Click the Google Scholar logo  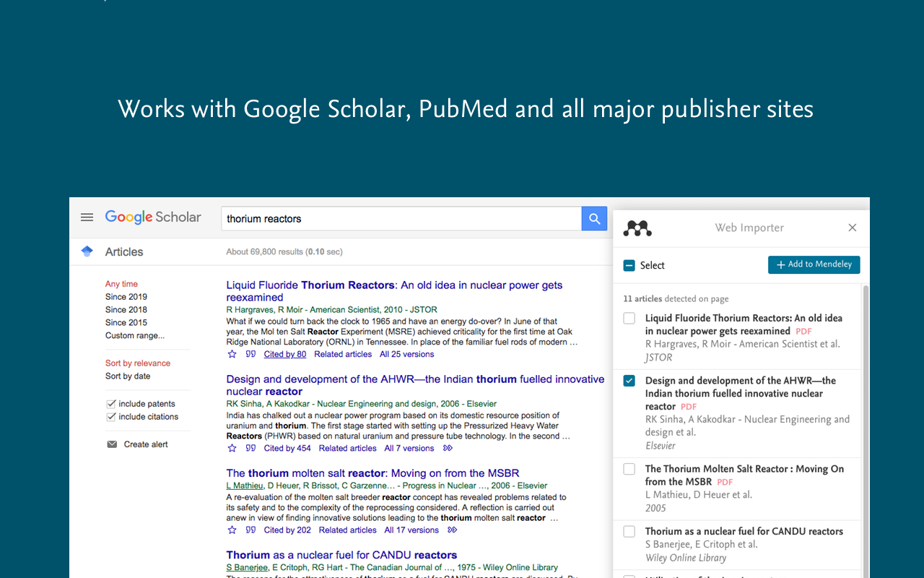point(153,217)
